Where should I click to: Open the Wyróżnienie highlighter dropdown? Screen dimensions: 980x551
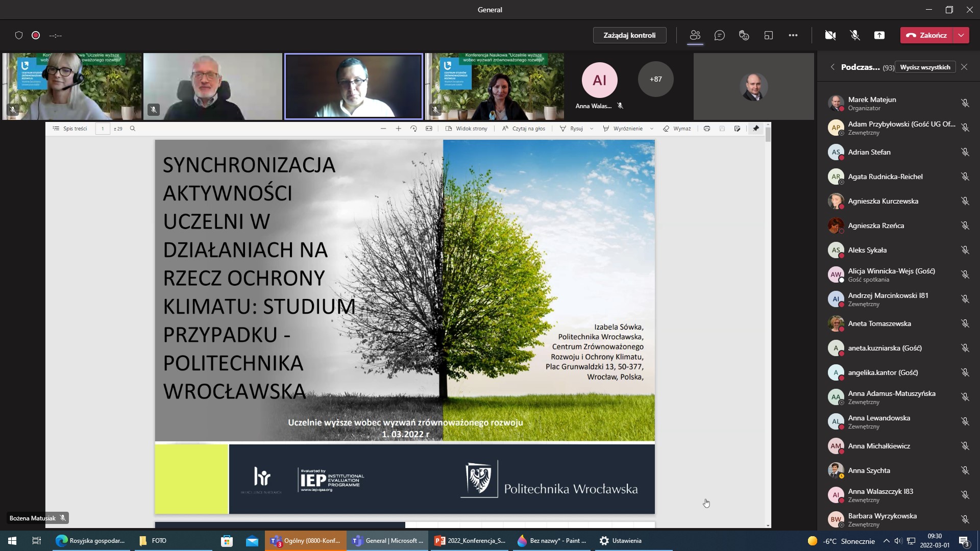click(652, 129)
